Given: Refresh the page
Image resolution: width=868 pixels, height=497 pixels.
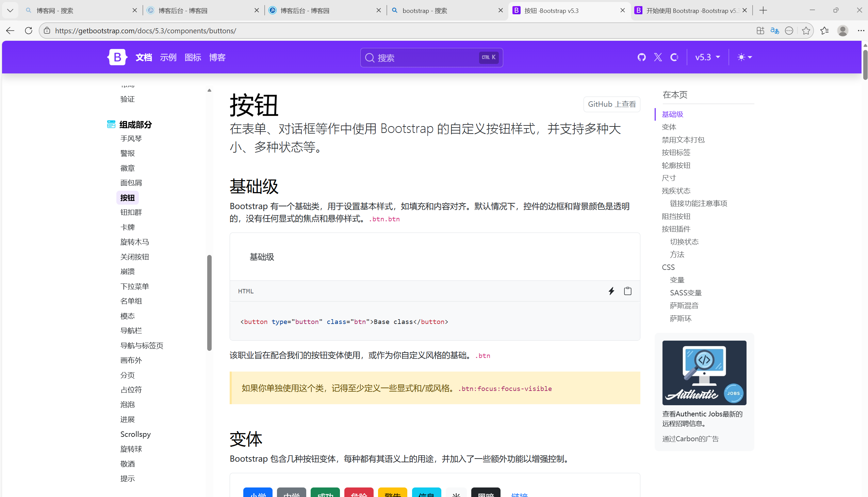Looking at the screenshot, I should (x=29, y=31).
